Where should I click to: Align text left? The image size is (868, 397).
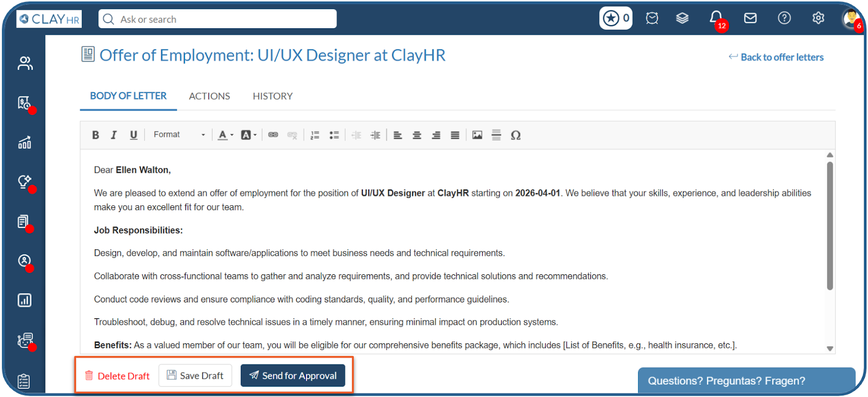pos(398,135)
